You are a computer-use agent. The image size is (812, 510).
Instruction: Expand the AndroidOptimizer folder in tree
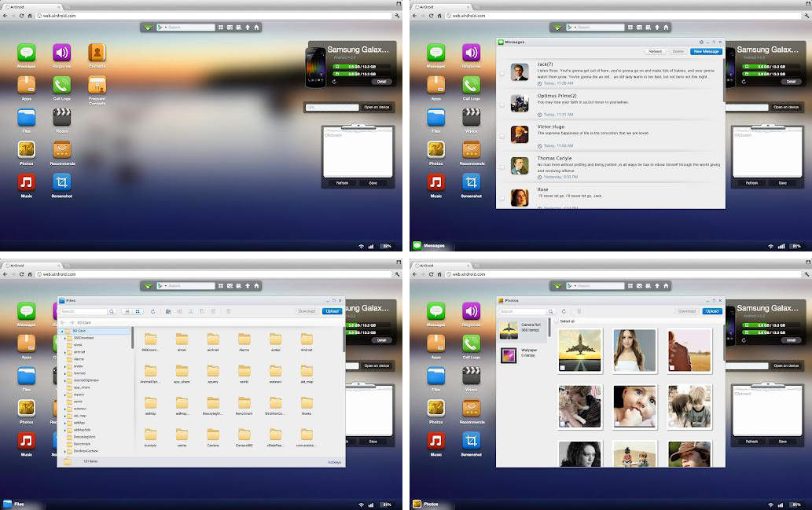(x=65, y=380)
